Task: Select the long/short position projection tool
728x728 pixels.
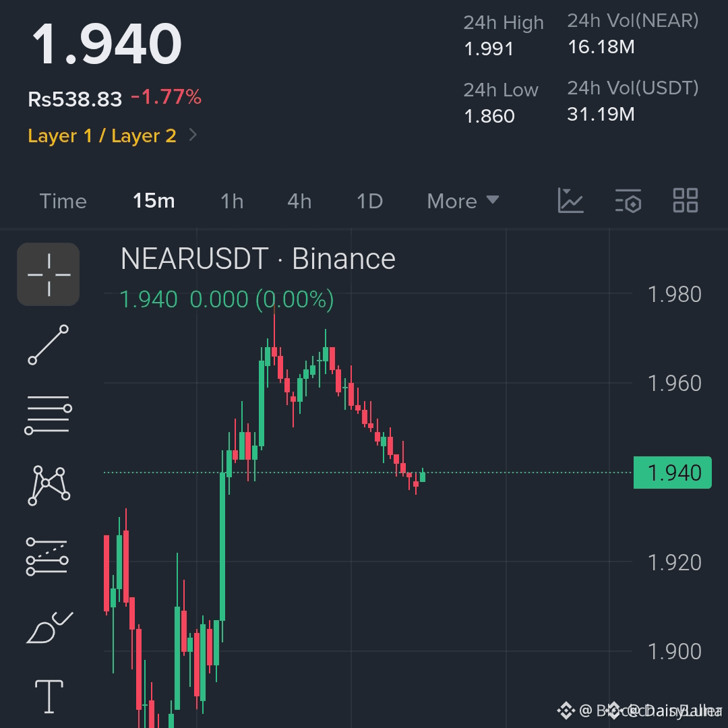Action: (47, 556)
